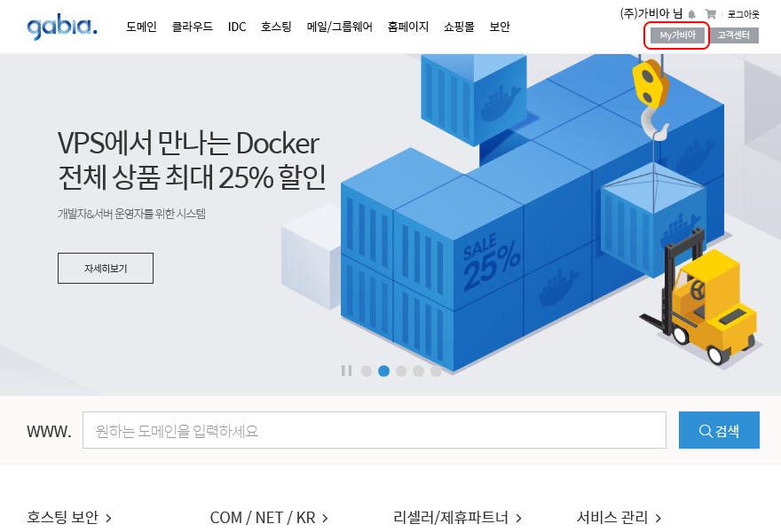Expand the 리셀러/제휴파트너 section
Image resolution: width=781 pixels, height=532 pixels.
pyautogui.click(x=457, y=518)
